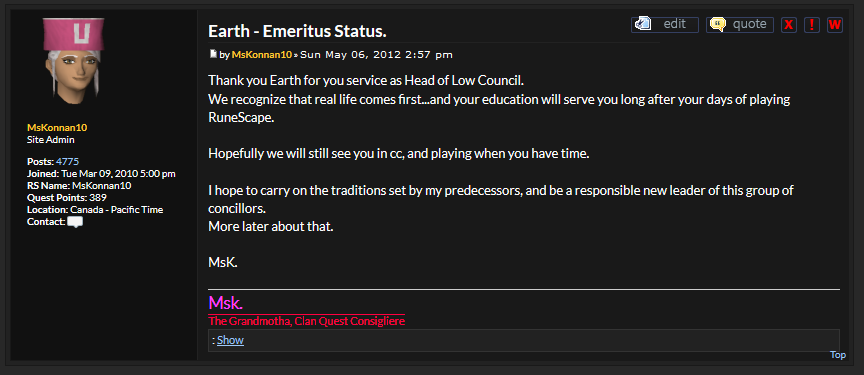Open MsKonnan10 profile name under avatar
Screen dimensions: 864x375
(x=57, y=128)
